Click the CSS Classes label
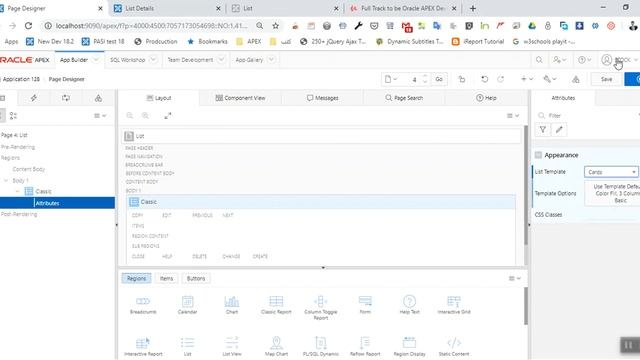 click(x=548, y=215)
